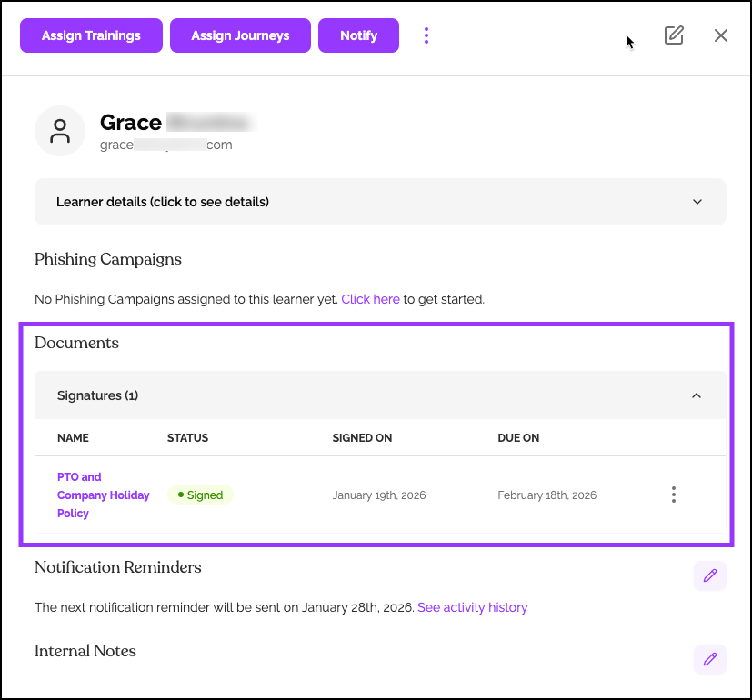
Task: Open the "See activity history" link
Action: (x=472, y=607)
